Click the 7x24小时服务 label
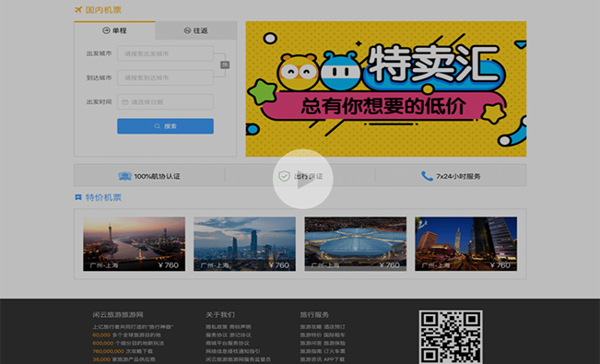Image resolution: width=600 pixels, height=364 pixels. point(458,176)
